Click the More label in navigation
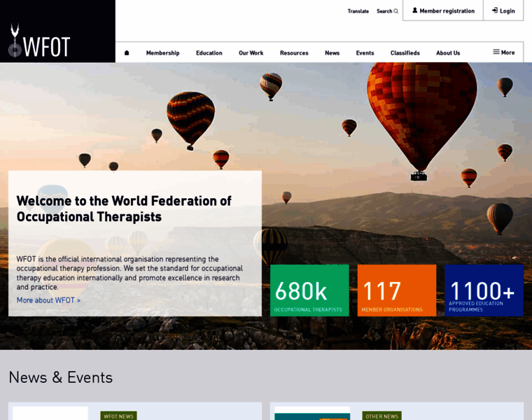Viewport: 532px width, 420px height. tap(508, 52)
